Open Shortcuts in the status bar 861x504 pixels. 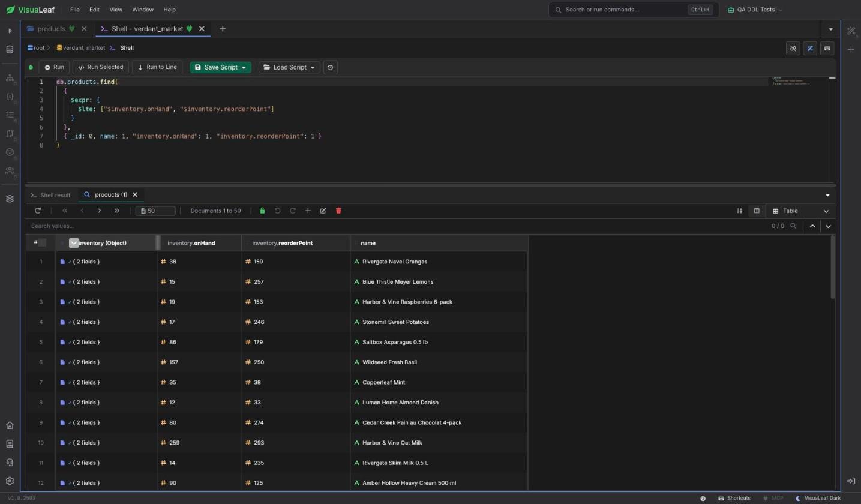[734, 498]
